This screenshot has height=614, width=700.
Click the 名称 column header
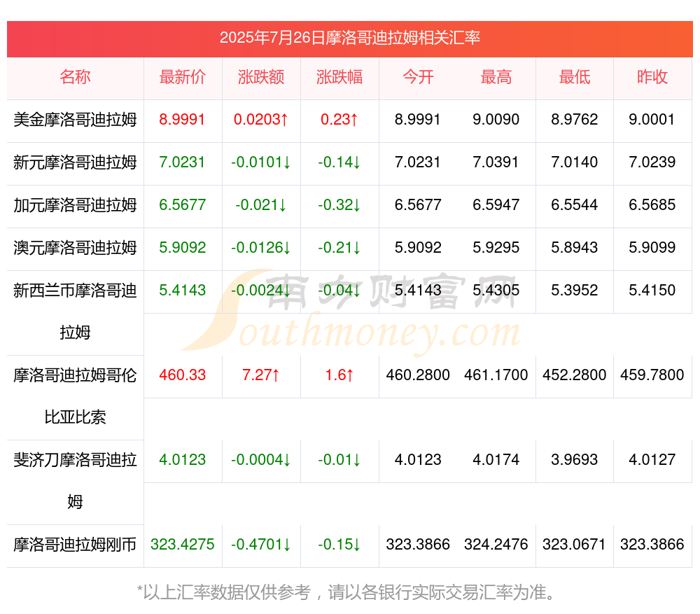coord(75,77)
